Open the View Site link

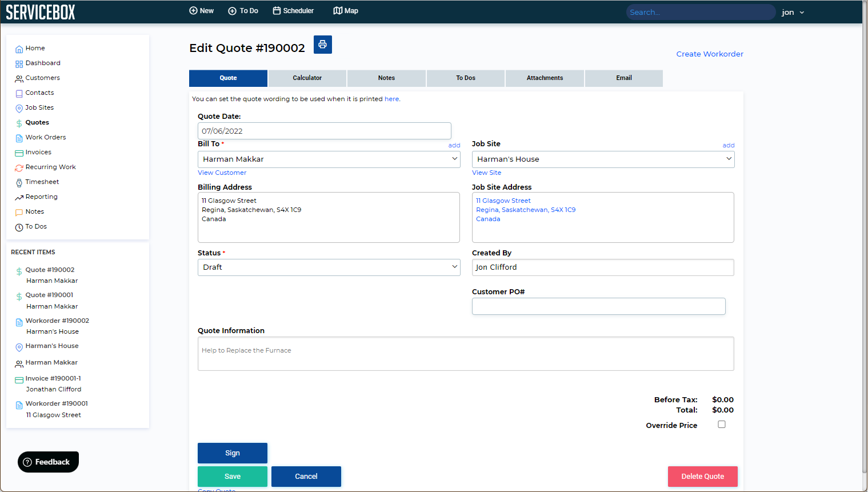(487, 173)
